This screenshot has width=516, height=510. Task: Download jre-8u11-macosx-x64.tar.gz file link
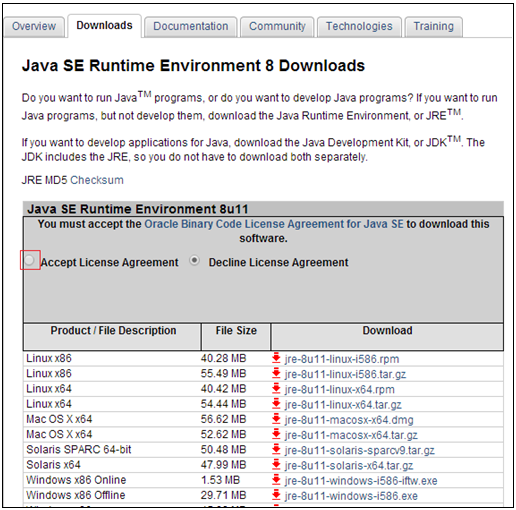pos(351,435)
